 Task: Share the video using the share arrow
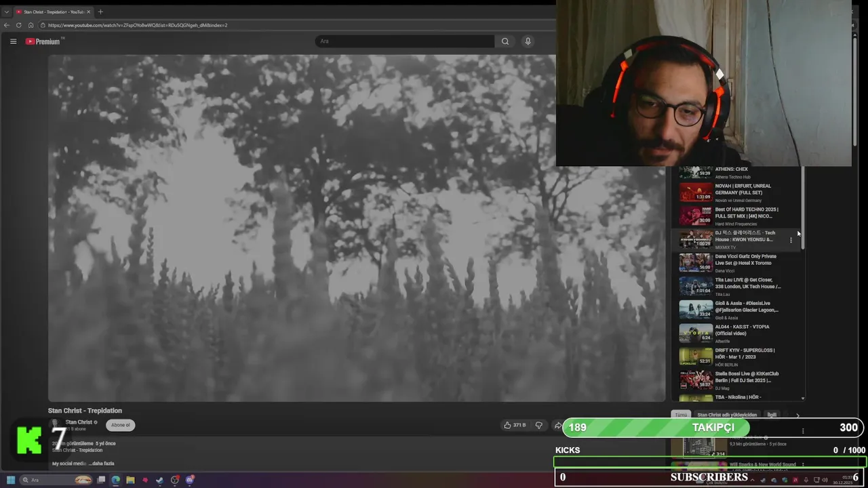click(557, 426)
